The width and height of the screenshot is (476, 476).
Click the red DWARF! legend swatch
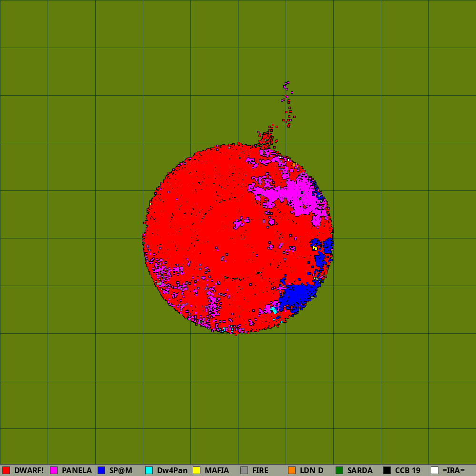pos(6,470)
